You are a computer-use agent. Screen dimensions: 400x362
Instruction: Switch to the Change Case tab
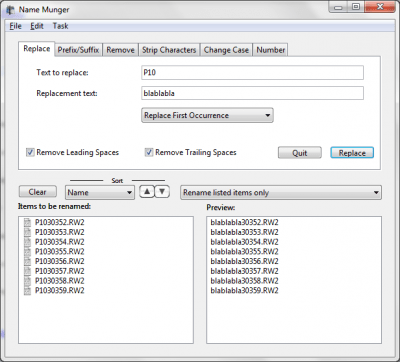coord(226,50)
